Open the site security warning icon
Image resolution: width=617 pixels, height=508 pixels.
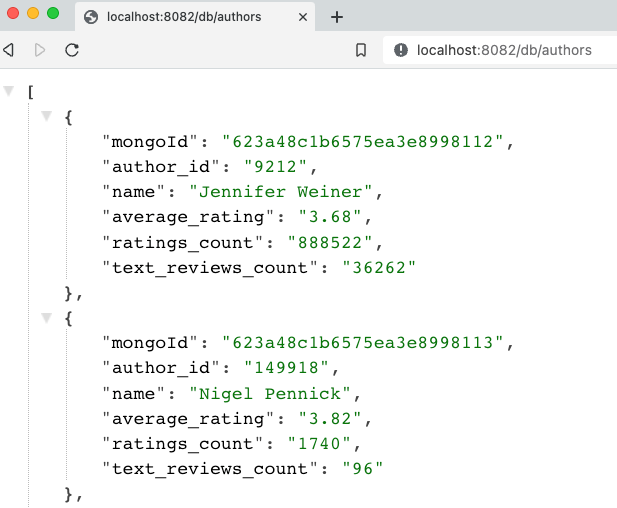click(x=401, y=50)
